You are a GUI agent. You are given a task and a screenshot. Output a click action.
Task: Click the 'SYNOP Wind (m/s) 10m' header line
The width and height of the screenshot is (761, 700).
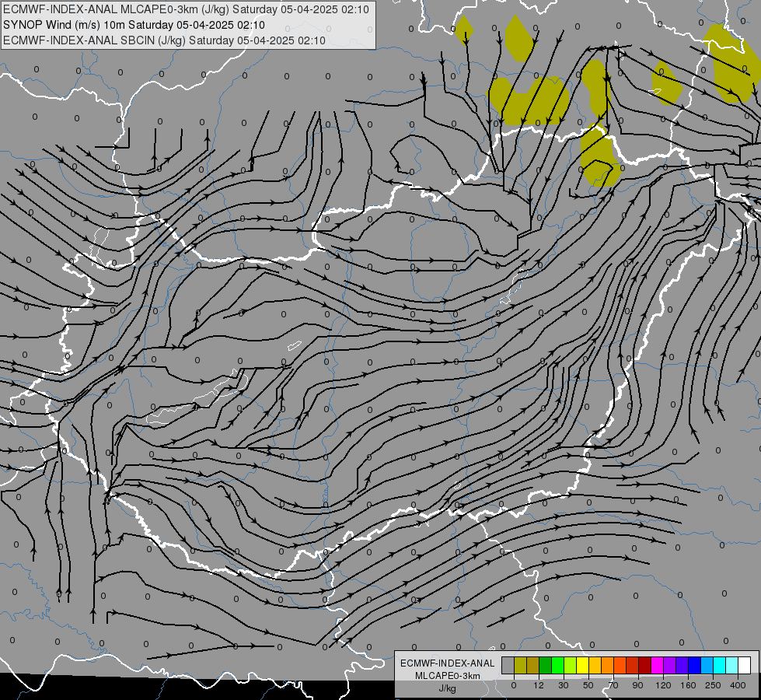pyautogui.click(x=134, y=25)
